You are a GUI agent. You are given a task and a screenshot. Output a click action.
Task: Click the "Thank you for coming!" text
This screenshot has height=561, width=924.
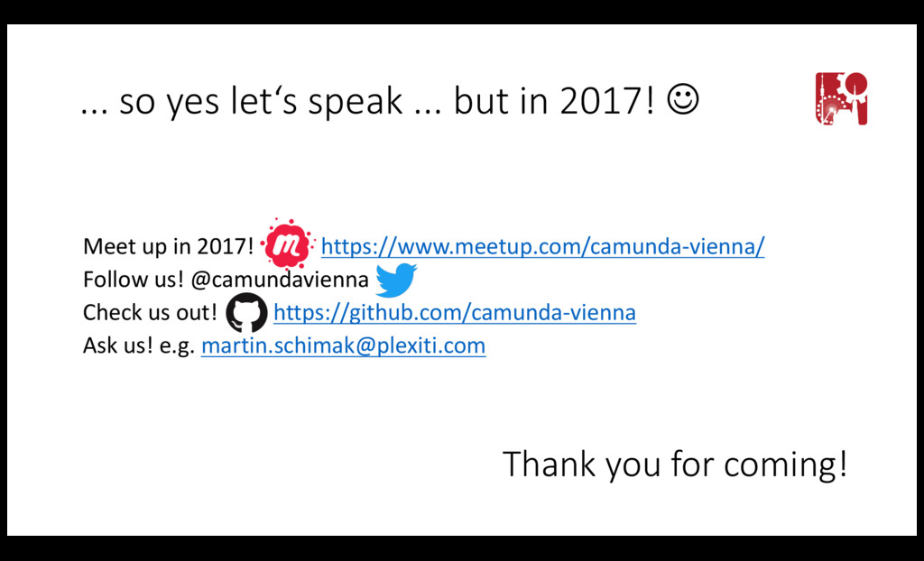tap(675, 464)
